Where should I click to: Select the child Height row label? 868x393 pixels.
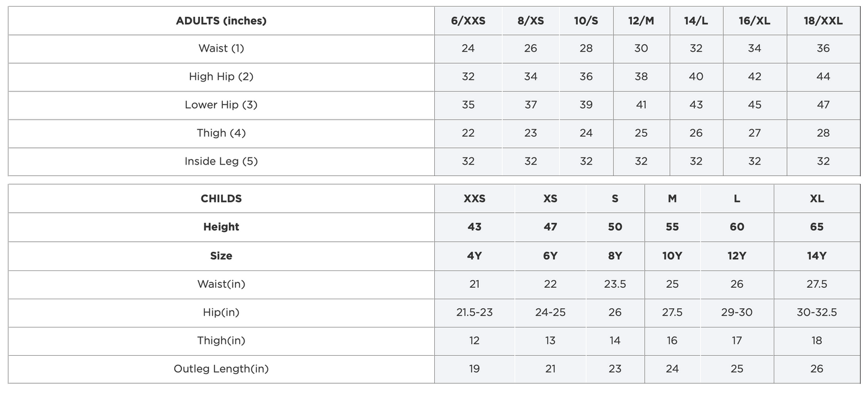point(221,227)
